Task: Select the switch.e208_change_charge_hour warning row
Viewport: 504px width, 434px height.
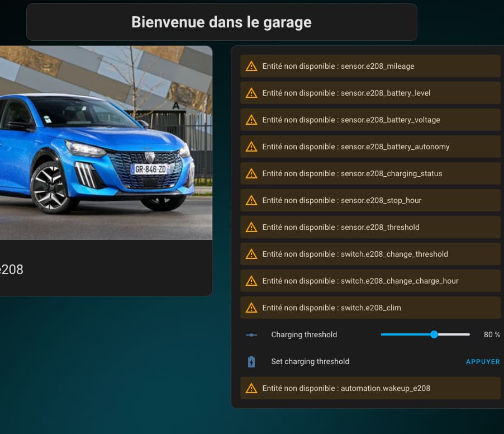Action: (370, 281)
